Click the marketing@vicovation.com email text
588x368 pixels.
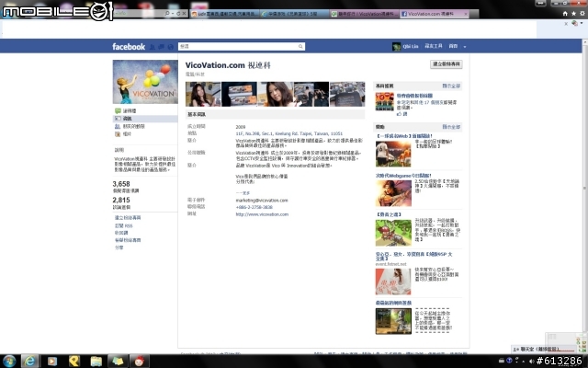point(262,201)
